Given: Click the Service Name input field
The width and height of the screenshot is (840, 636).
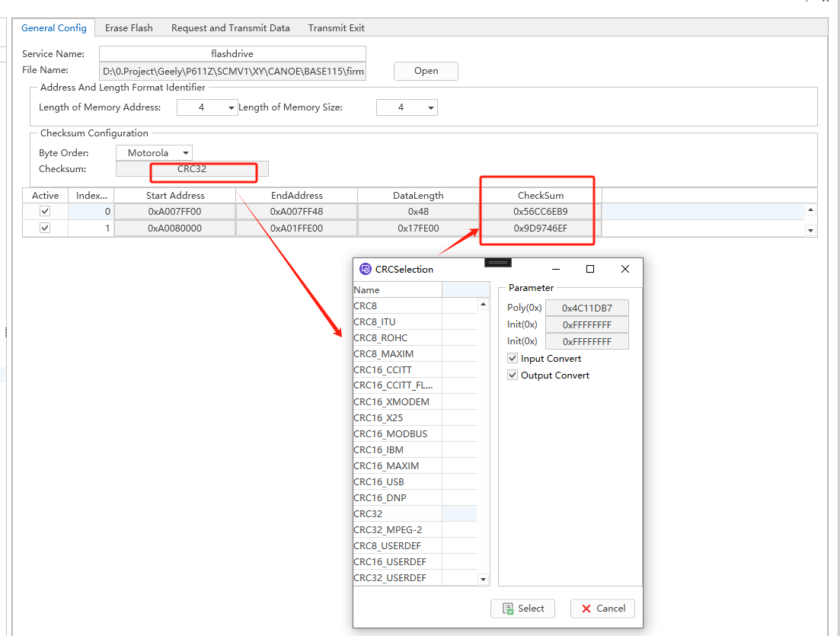Looking at the screenshot, I should tap(232, 54).
